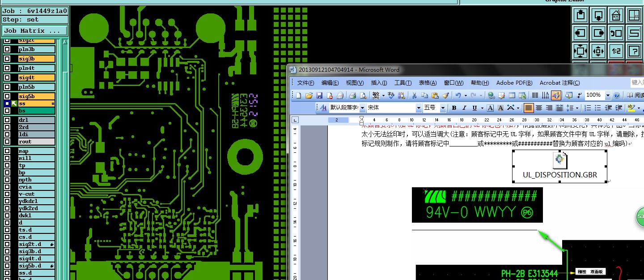Expand the line spacing dropdown arrow

click(577, 108)
